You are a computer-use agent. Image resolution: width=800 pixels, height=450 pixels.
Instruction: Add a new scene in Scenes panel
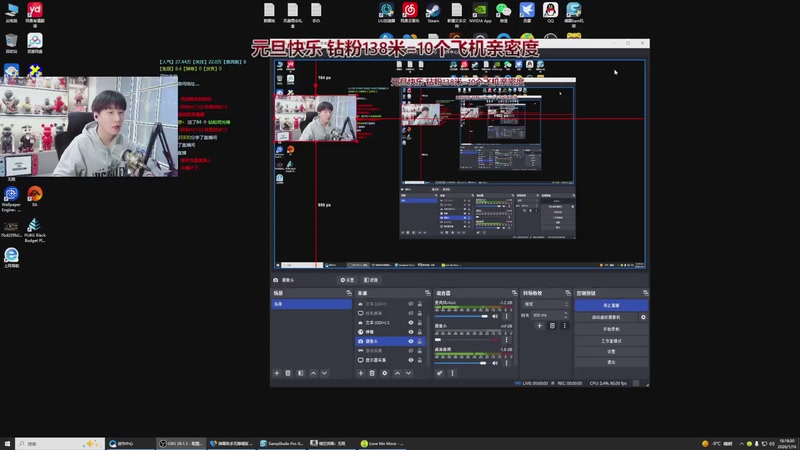(277, 373)
